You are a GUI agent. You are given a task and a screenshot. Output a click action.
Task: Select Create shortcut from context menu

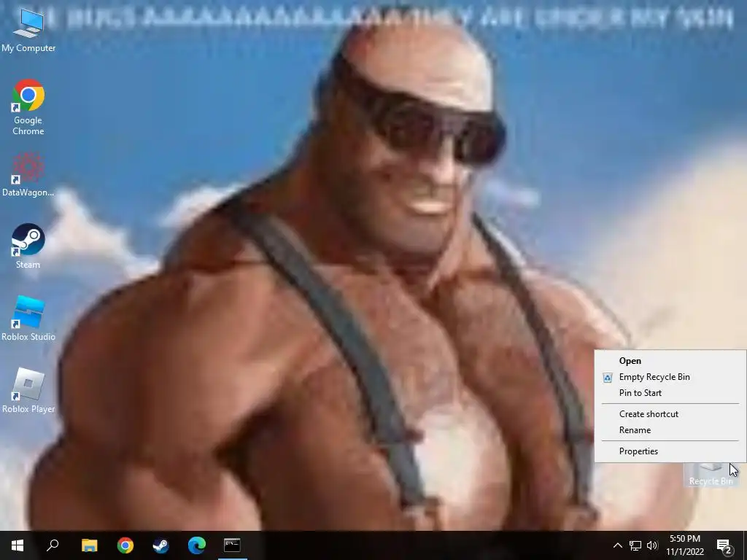click(670, 414)
